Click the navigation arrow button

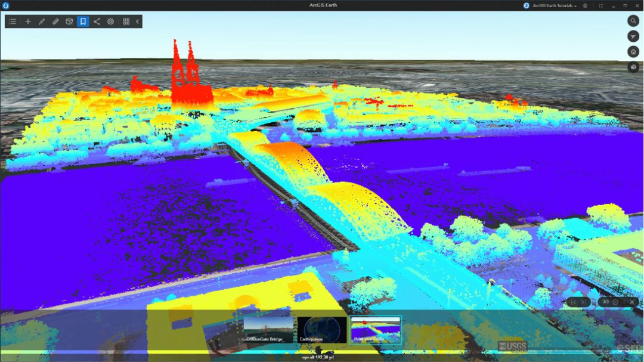pos(633,36)
